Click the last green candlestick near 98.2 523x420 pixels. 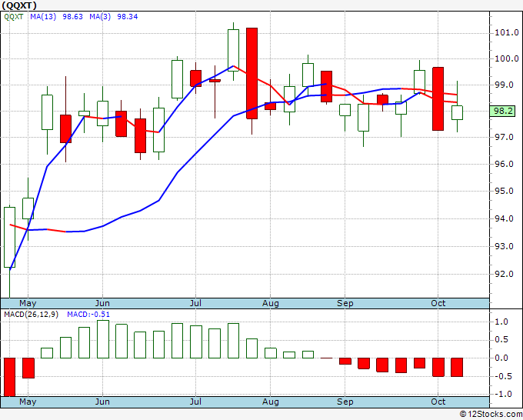click(x=457, y=112)
